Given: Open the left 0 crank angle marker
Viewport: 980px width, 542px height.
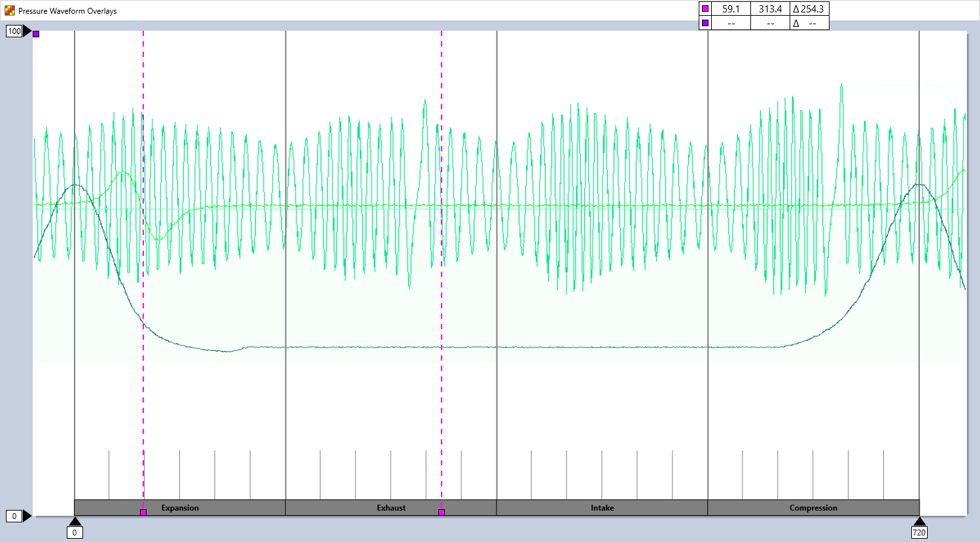Looking at the screenshot, I should point(75,532).
